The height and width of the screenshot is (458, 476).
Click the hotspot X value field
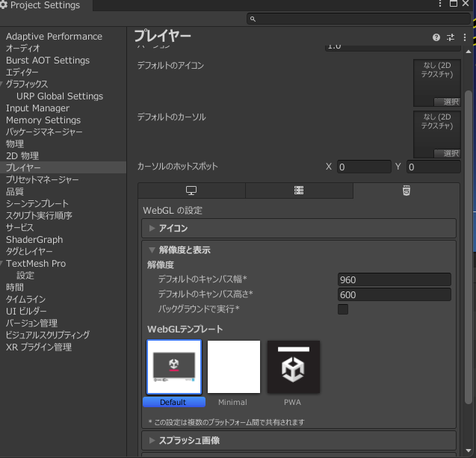(x=364, y=167)
